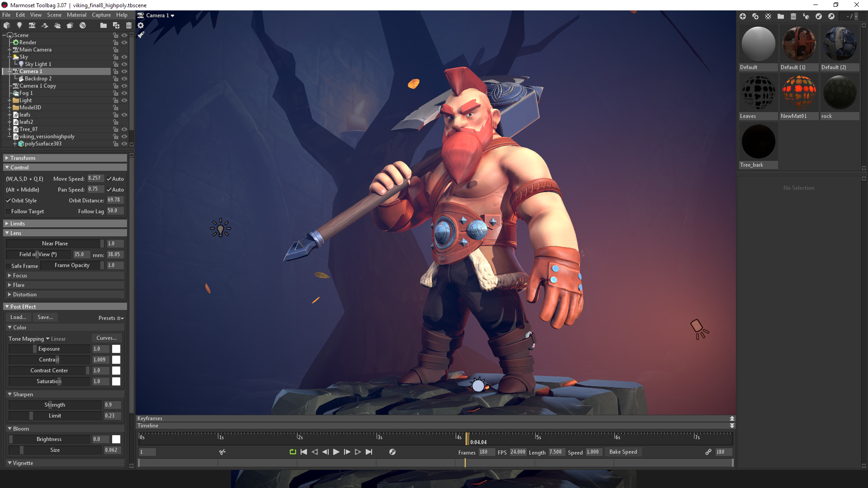Open timeline settings wrench icon
Screen dimensions: 868x488
point(392,452)
